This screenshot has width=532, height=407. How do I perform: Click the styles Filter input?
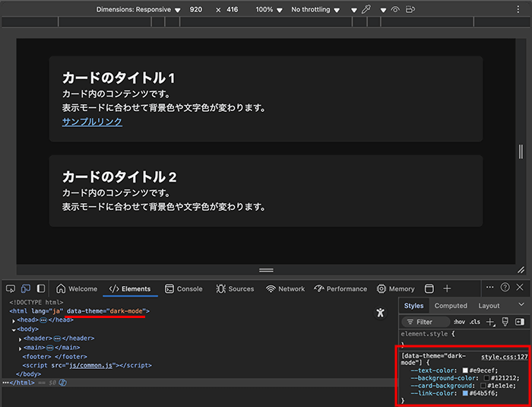426,322
